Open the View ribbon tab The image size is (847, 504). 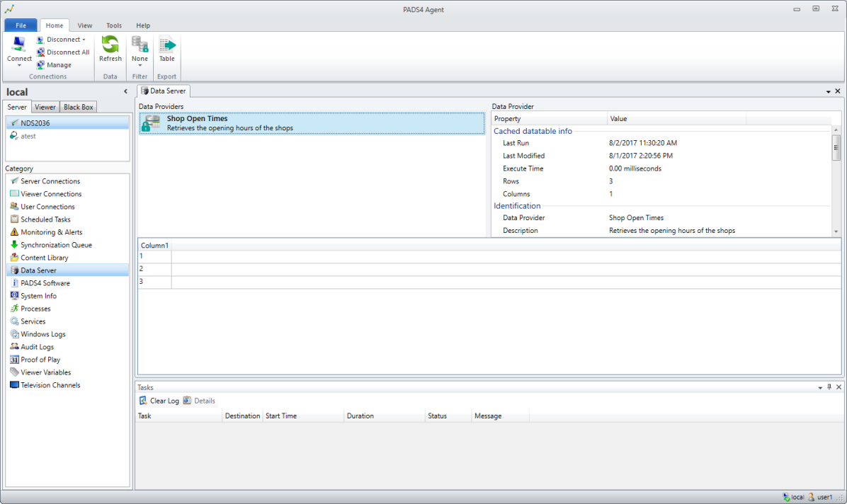pyautogui.click(x=85, y=25)
